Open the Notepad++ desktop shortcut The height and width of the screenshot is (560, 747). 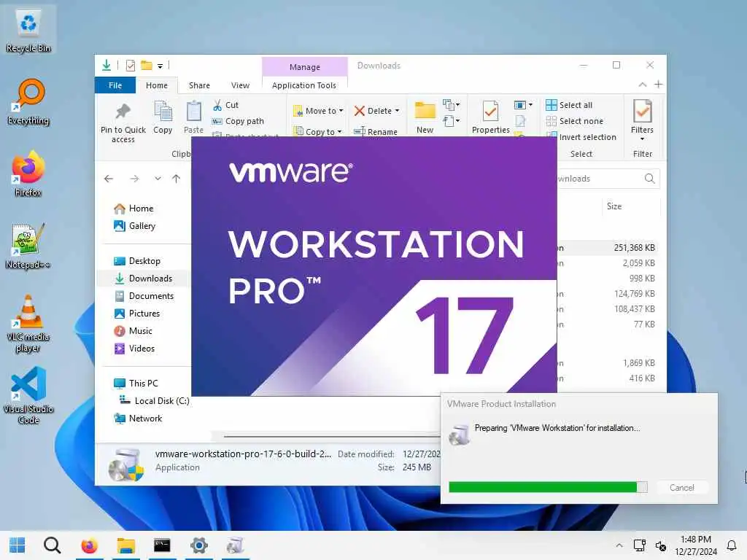28,246
